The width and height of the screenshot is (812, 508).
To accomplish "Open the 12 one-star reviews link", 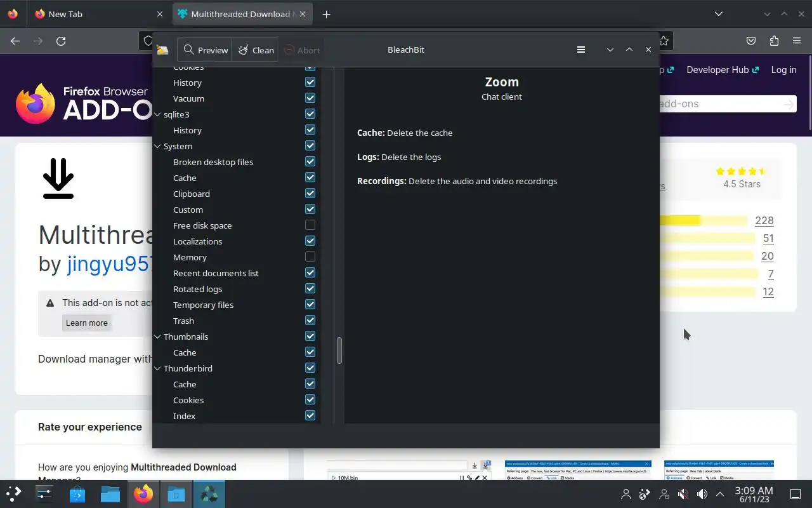I will click(x=768, y=291).
